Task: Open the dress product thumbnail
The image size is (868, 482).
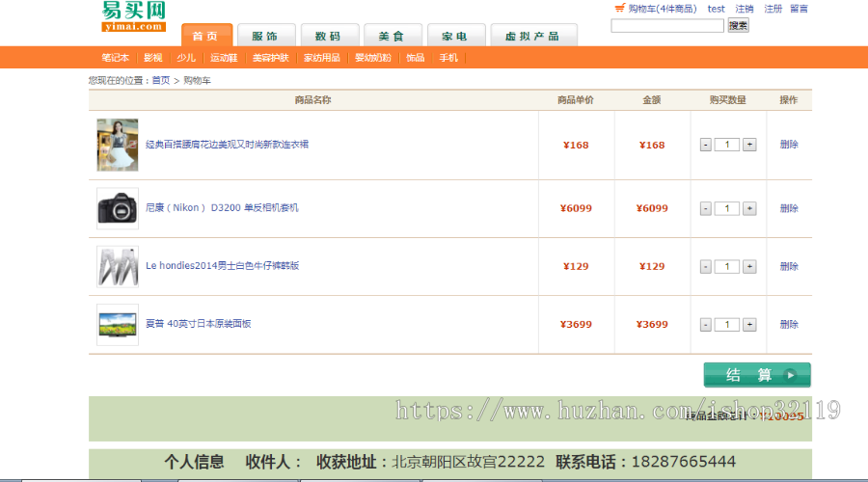Action: [x=118, y=145]
